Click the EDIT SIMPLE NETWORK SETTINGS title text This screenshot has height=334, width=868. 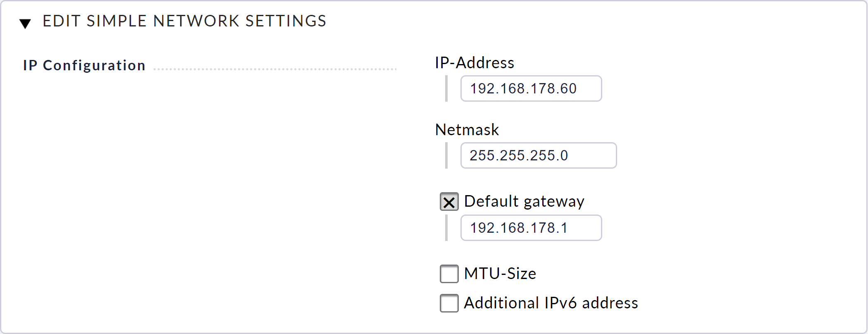coord(184,21)
